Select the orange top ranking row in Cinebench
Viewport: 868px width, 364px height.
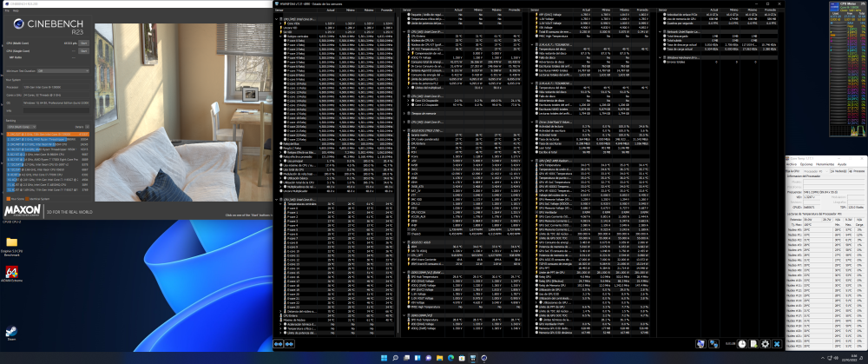[48, 134]
